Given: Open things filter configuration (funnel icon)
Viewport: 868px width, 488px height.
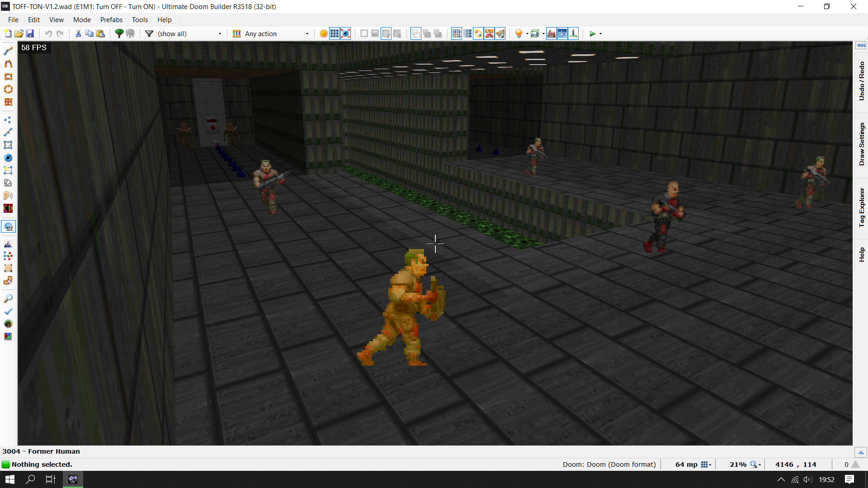Looking at the screenshot, I should pyautogui.click(x=149, y=33).
